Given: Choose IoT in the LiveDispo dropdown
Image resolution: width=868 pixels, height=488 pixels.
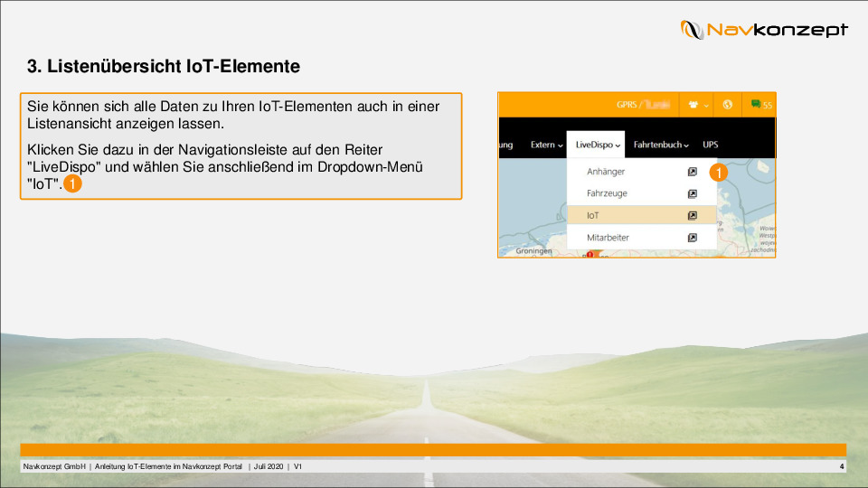Looking at the screenshot, I should pos(642,215).
